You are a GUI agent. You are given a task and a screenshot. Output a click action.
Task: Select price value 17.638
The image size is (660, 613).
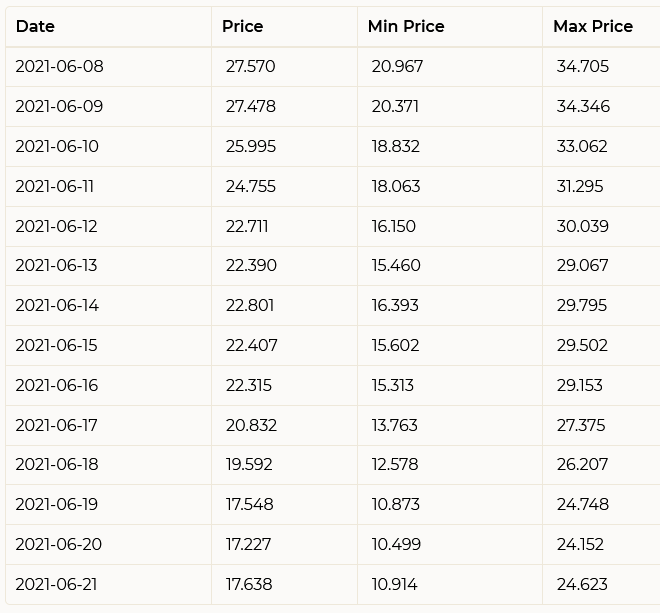(249, 585)
